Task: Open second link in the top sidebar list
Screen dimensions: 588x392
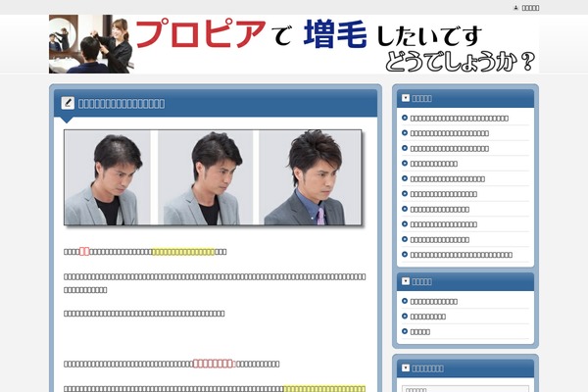Action: click(x=450, y=133)
